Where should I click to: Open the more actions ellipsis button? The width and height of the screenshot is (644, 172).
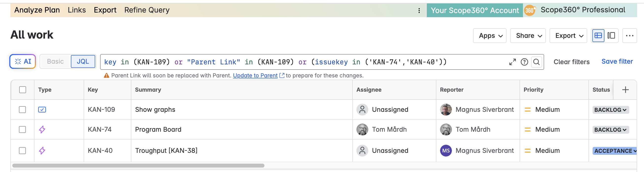[x=629, y=36]
